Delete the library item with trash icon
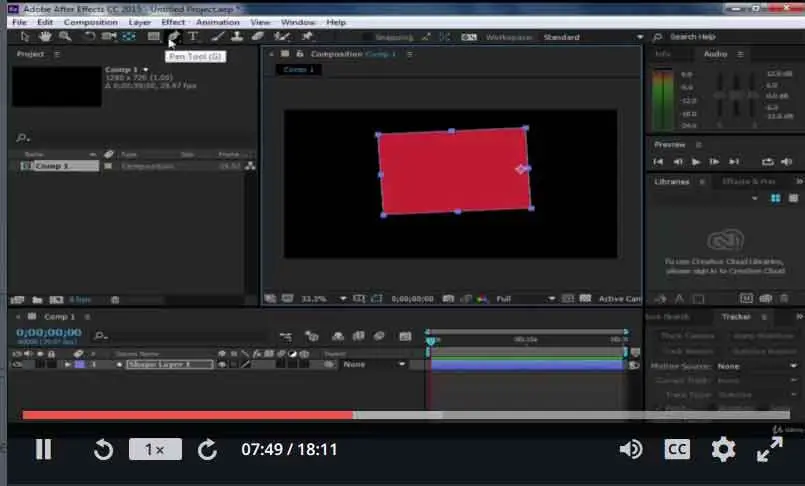 (x=784, y=299)
